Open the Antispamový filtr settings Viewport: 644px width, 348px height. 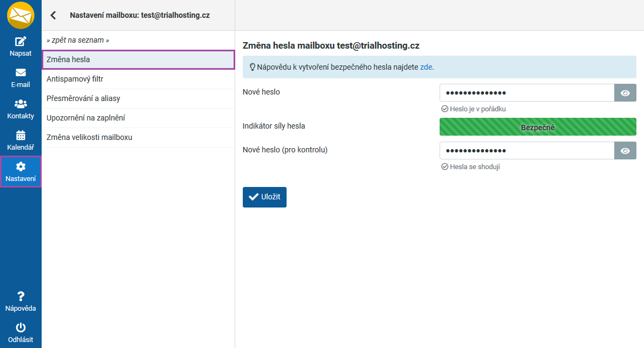coord(138,79)
